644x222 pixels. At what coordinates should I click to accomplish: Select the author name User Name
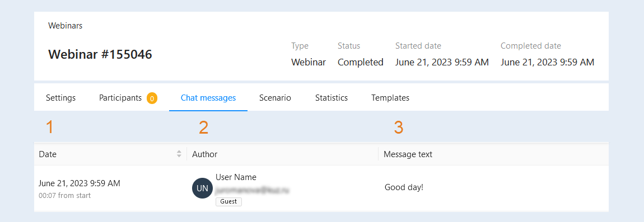click(236, 177)
